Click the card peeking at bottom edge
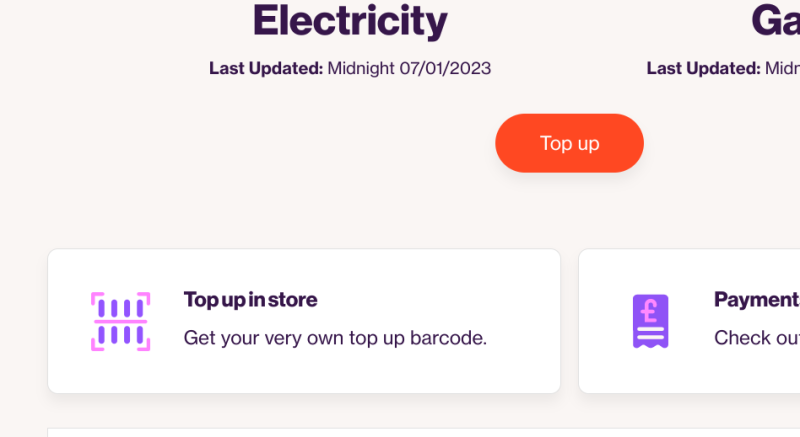 coord(423,433)
